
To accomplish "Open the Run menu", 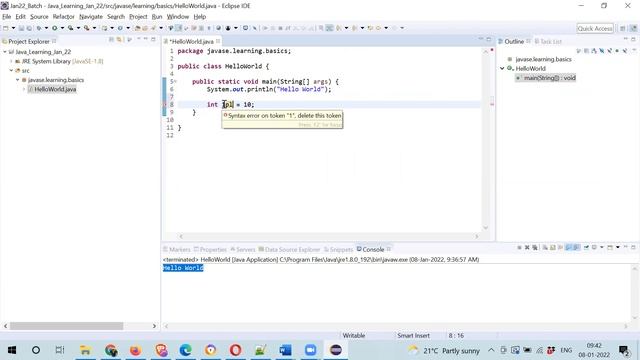I will tap(157, 17).
